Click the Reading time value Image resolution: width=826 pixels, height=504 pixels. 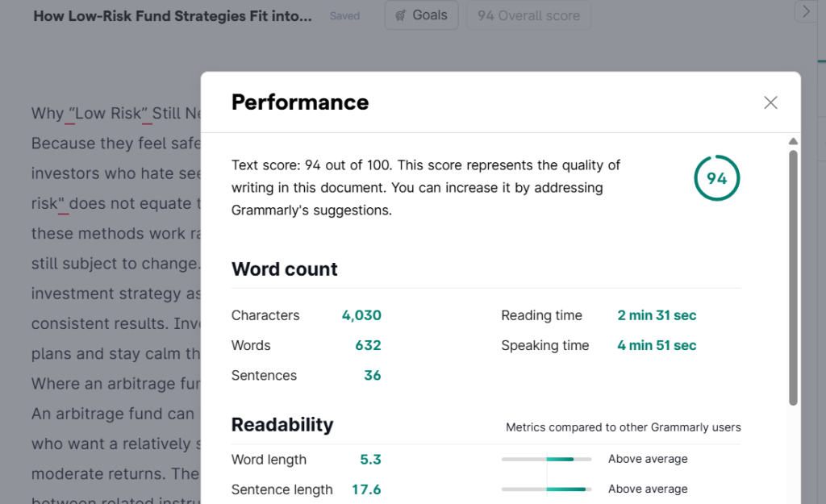pos(657,315)
